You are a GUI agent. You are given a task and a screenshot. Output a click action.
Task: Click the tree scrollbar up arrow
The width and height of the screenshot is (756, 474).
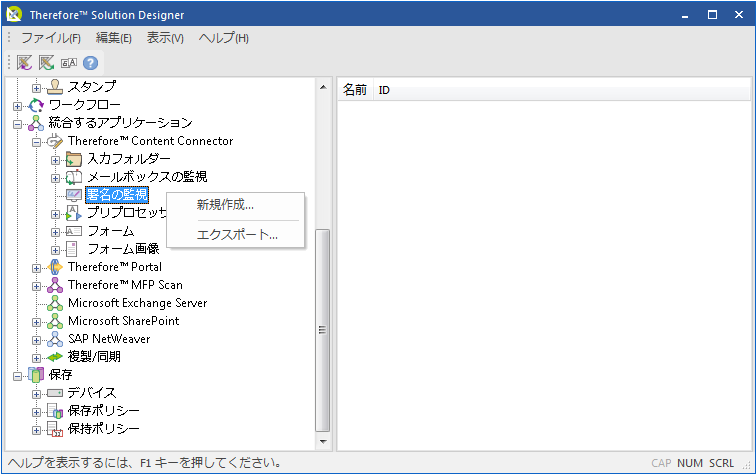pyautogui.click(x=323, y=87)
